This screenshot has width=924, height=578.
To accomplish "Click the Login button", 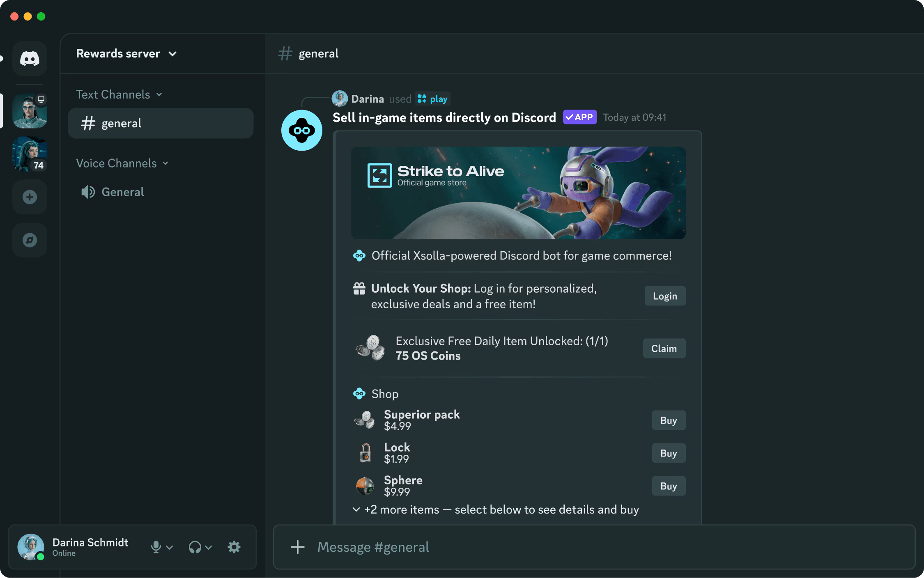I will pyautogui.click(x=665, y=296).
